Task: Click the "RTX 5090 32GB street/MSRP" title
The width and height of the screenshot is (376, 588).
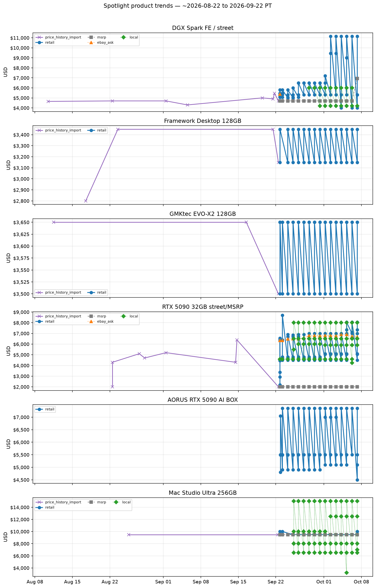Action: point(203,307)
